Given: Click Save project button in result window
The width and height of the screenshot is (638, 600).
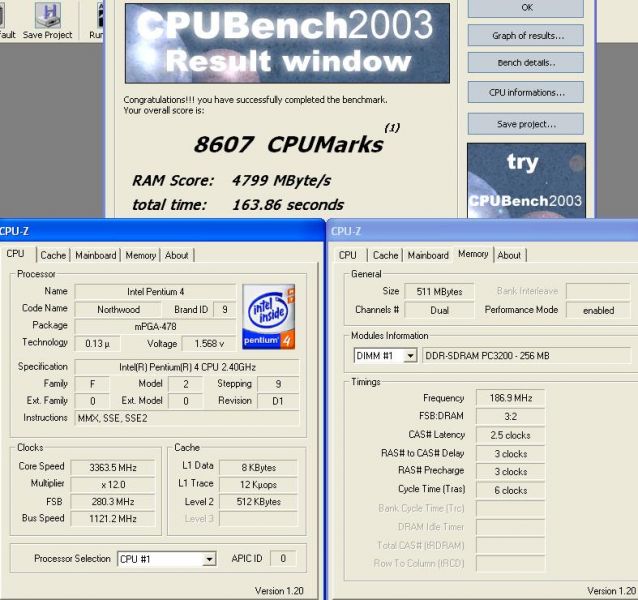Looking at the screenshot, I should (x=526, y=124).
